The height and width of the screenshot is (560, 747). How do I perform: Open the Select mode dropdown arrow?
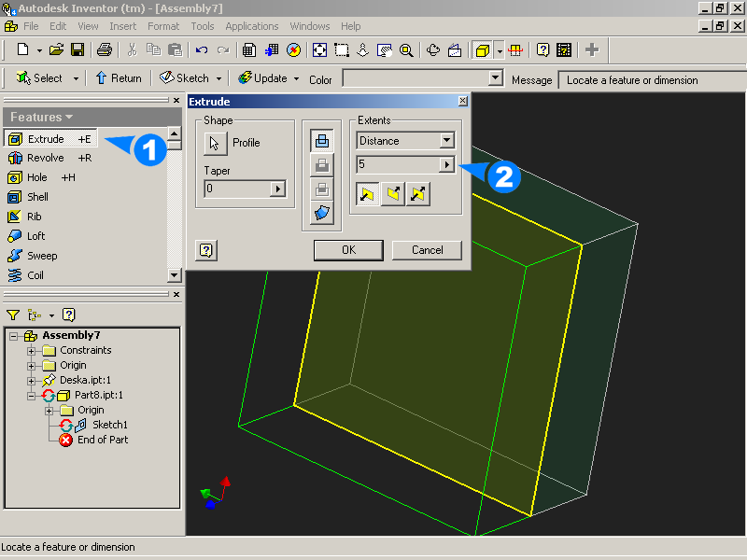click(x=76, y=78)
